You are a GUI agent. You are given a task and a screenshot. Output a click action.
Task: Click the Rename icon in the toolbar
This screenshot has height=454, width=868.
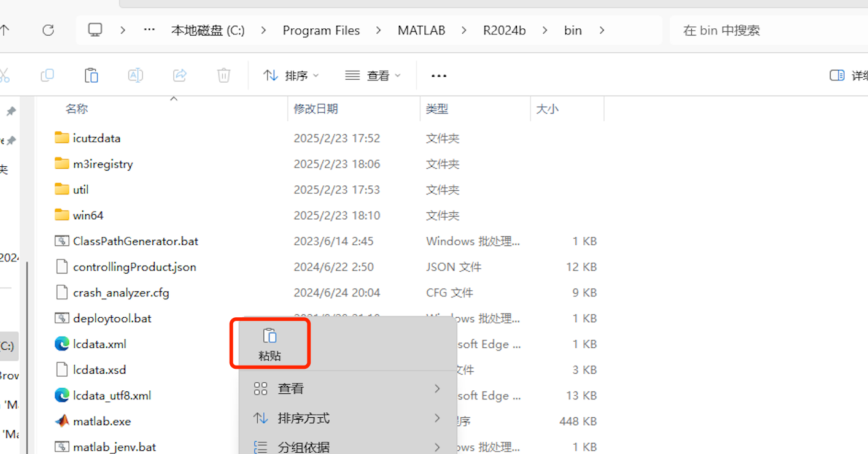click(136, 75)
